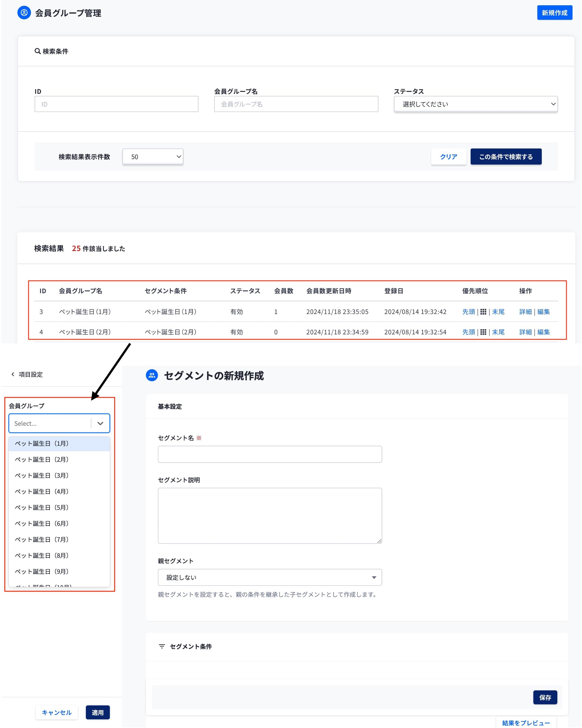
Task: Click the grid priority icon for row 4
Action: (483, 332)
